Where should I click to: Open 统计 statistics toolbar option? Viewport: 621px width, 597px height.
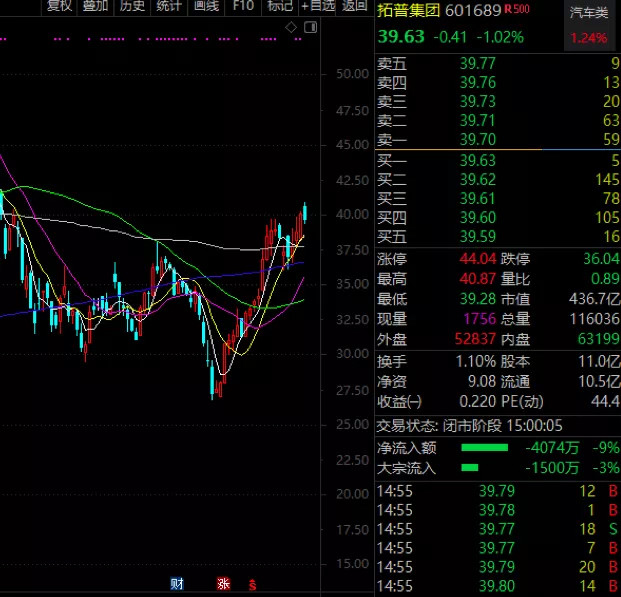(x=169, y=6)
